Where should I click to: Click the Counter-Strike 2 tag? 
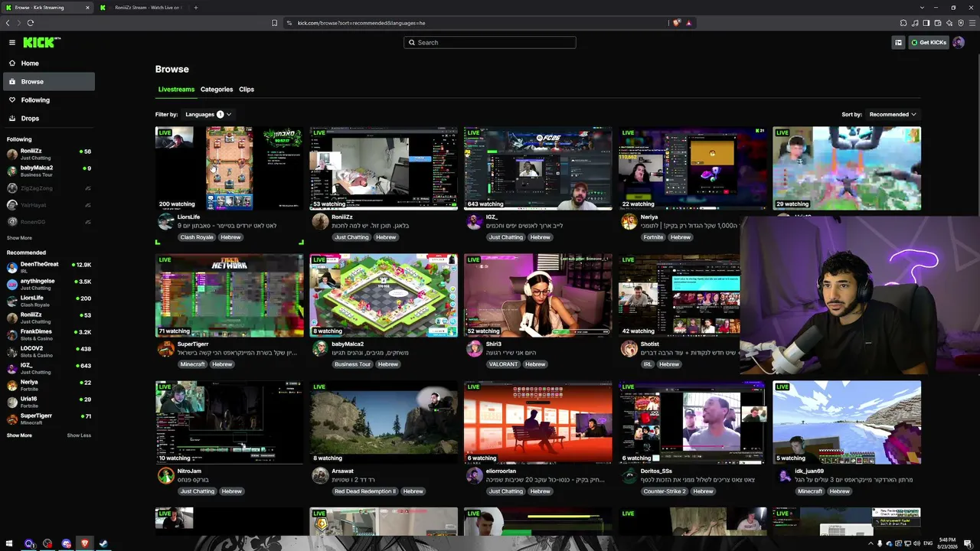pyautogui.click(x=665, y=491)
